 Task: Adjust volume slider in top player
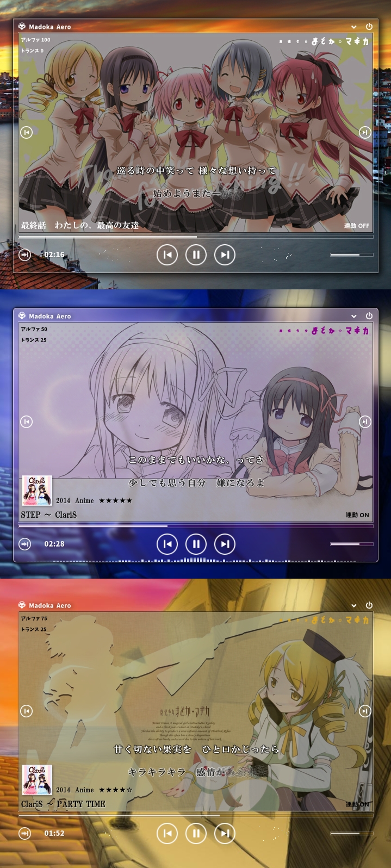pos(351,255)
